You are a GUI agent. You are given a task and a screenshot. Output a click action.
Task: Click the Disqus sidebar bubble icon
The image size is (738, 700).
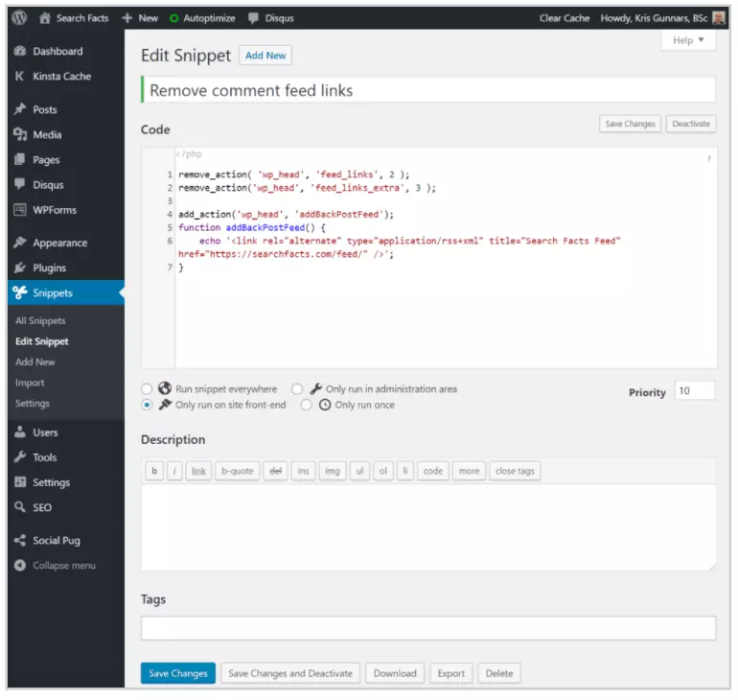point(20,184)
